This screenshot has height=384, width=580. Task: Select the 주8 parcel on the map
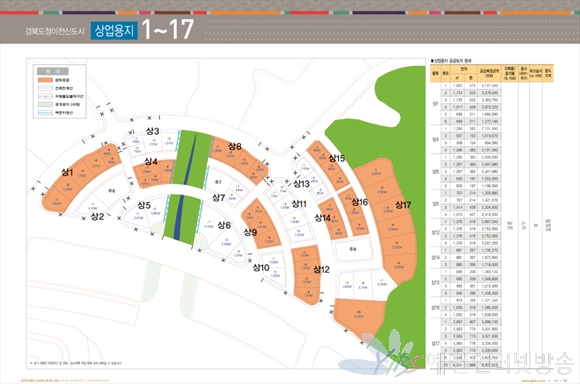(353, 249)
